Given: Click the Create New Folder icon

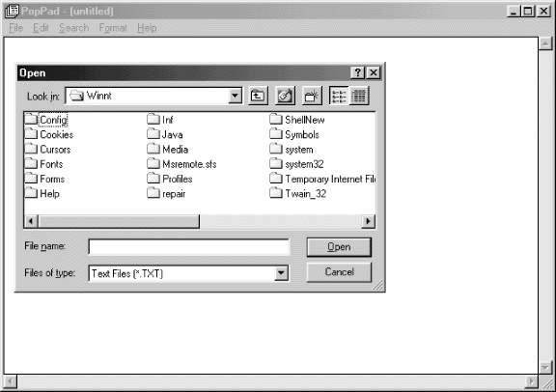Looking at the screenshot, I should pyautogui.click(x=312, y=96).
